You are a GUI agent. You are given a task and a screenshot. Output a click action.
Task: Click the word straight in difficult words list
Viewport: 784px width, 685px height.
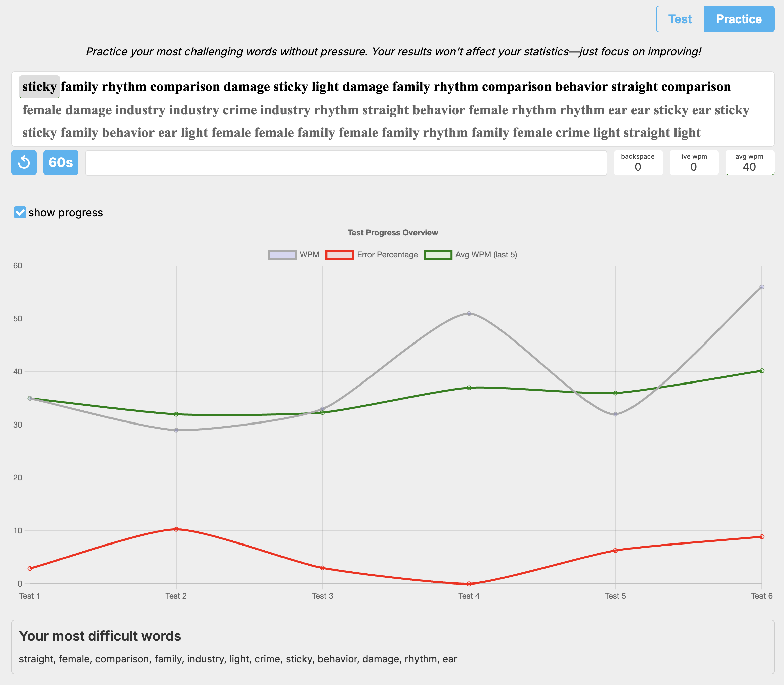tap(36, 659)
